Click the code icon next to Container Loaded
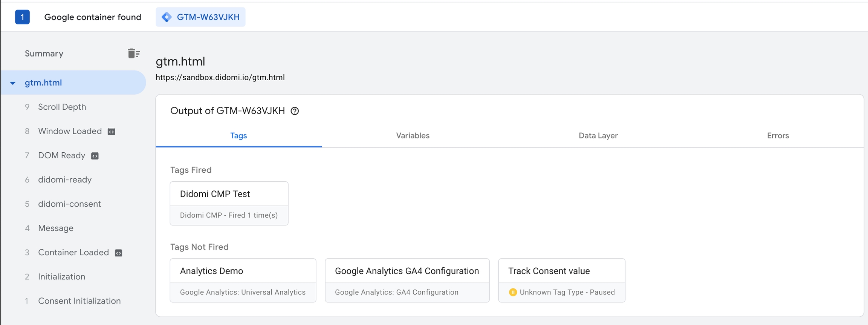Image resolution: width=868 pixels, height=325 pixels. [118, 253]
